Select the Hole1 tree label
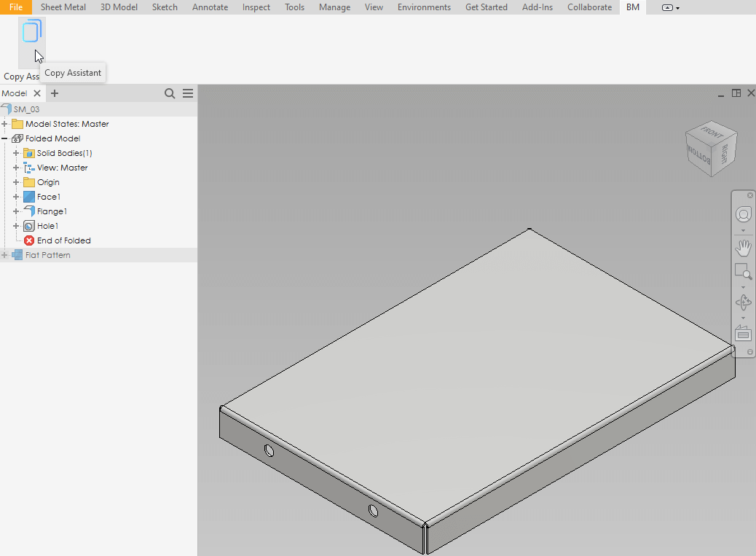The width and height of the screenshot is (756, 556). pos(48,226)
